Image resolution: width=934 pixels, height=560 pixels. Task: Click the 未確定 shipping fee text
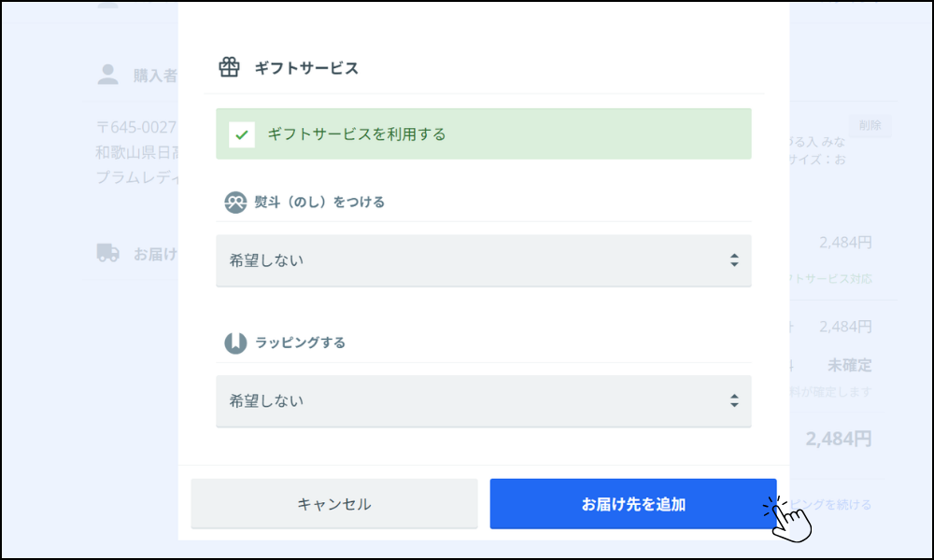coord(849,365)
